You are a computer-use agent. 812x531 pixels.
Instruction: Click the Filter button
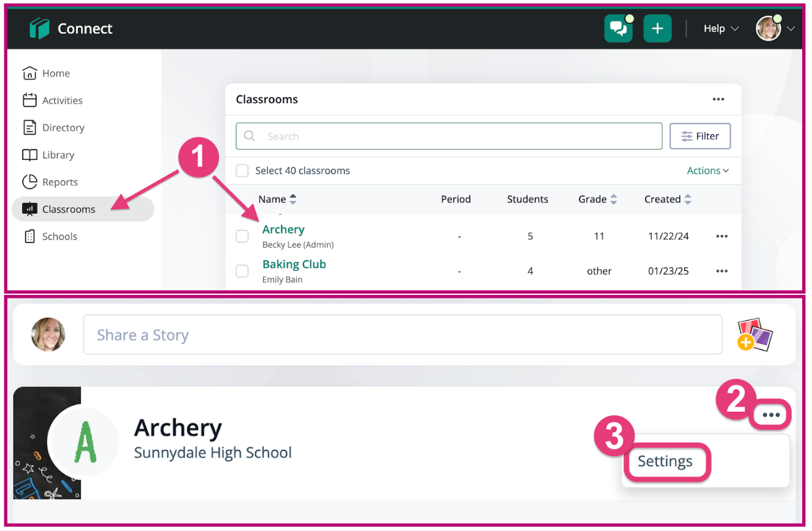pyautogui.click(x=700, y=136)
